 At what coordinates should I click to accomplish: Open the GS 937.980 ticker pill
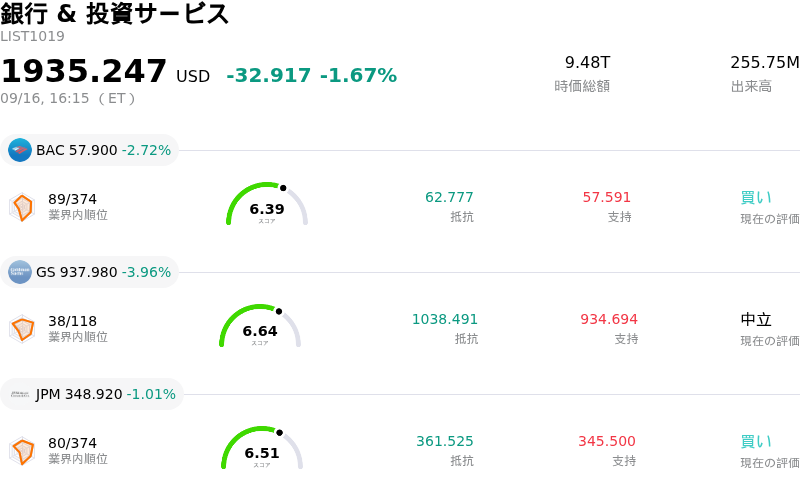(89, 272)
